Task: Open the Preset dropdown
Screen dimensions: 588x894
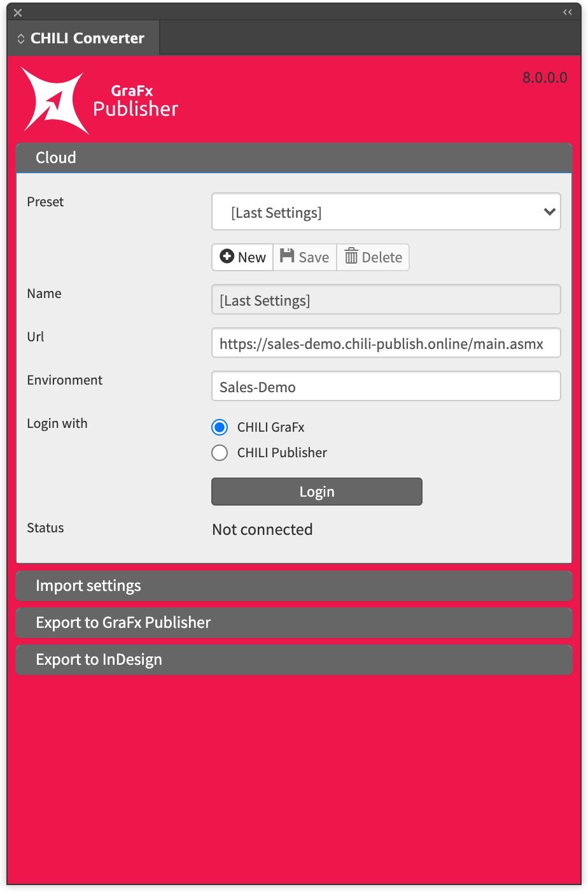Action: 386,212
